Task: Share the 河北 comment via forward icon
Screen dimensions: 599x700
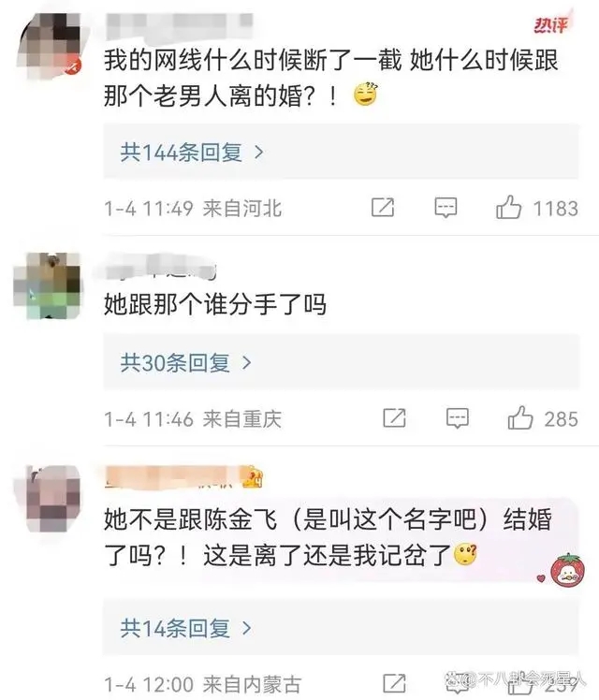Action: tap(383, 207)
